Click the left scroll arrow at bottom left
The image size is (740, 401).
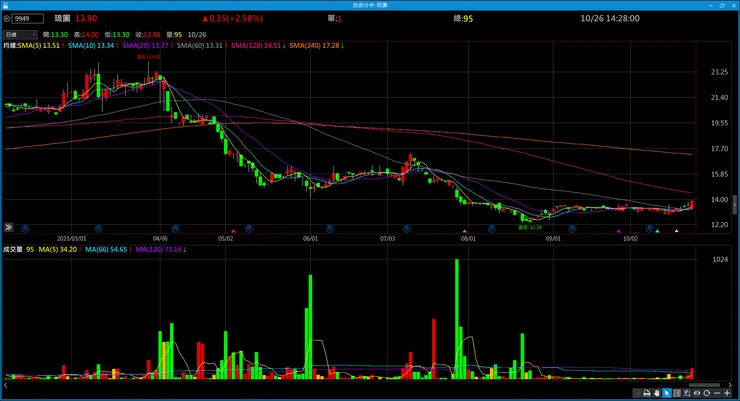click(x=6, y=385)
